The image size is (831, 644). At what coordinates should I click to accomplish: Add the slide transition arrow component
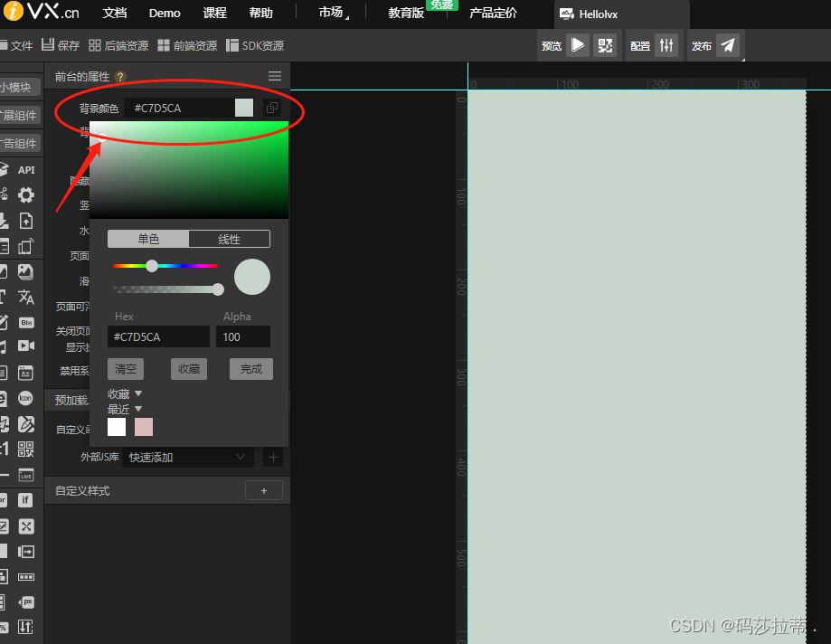coord(26,552)
